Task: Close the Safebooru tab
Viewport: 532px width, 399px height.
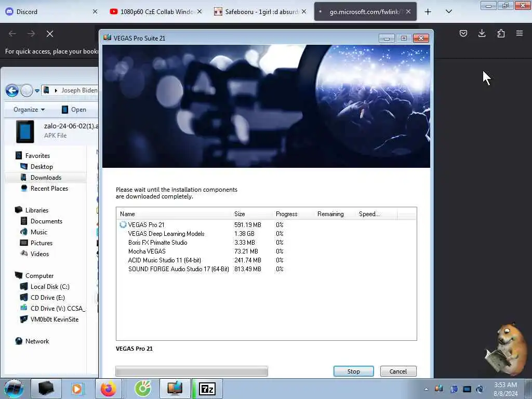Action: pyautogui.click(x=304, y=11)
